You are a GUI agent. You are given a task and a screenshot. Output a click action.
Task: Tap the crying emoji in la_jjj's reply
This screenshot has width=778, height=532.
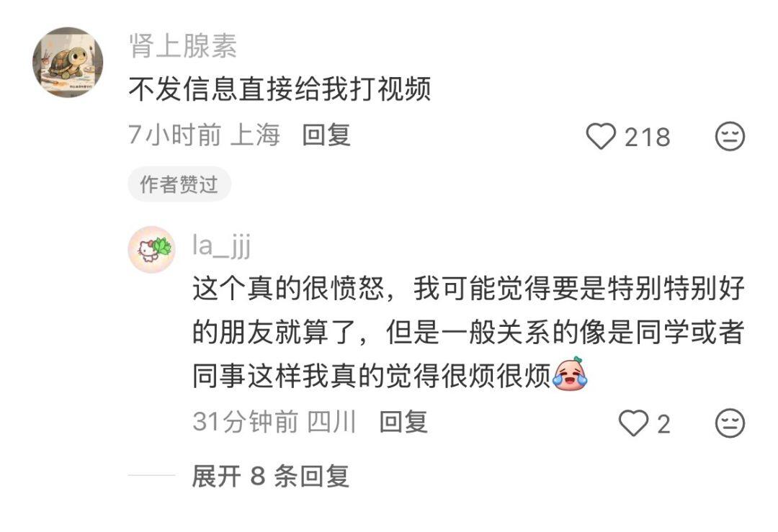pos(570,374)
